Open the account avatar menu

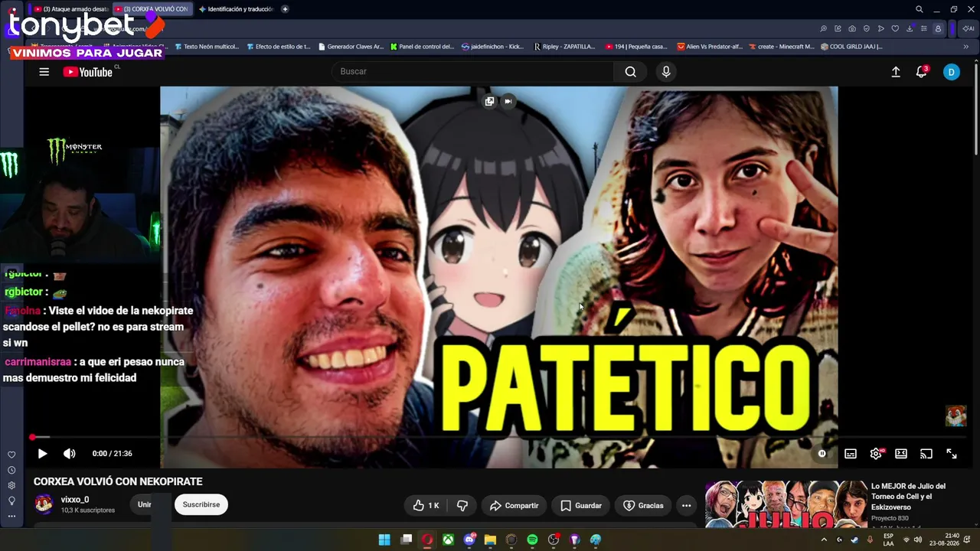[951, 72]
